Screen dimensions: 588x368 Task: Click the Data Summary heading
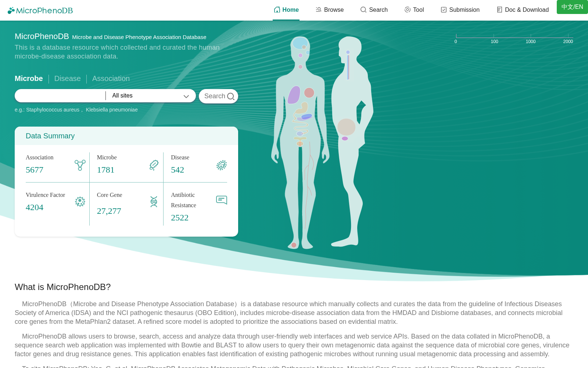(x=50, y=136)
